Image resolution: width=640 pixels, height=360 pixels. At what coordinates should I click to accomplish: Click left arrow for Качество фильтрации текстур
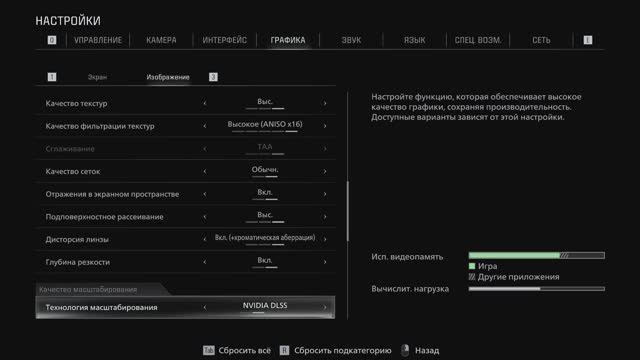(205, 126)
